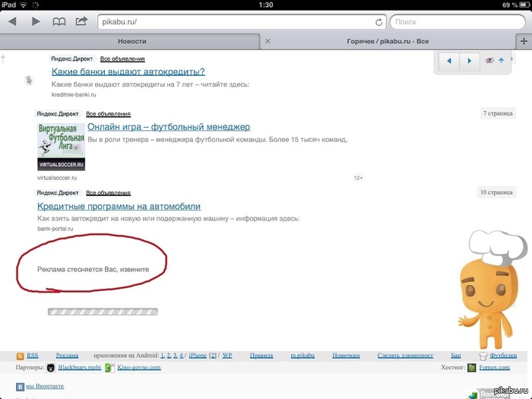Open the iPhone app link
Viewport: 532px width, 399px height.
click(198, 356)
